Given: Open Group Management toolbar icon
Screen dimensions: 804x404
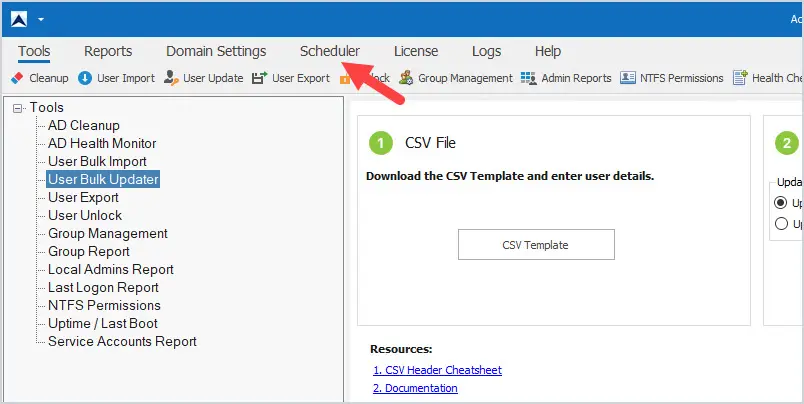Looking at the screenshot, I should tap(406, 78).
